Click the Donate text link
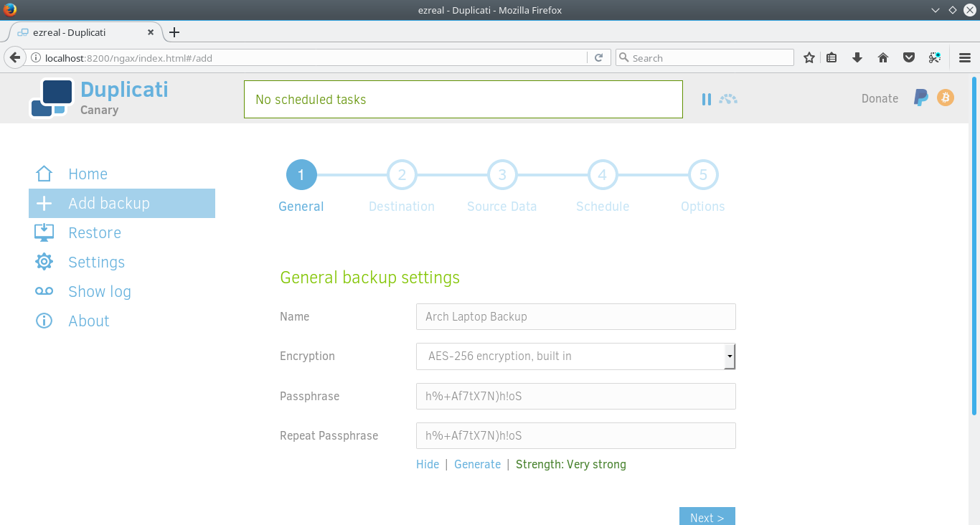This screenshot has height=525, width=980. tap(880, 98)
